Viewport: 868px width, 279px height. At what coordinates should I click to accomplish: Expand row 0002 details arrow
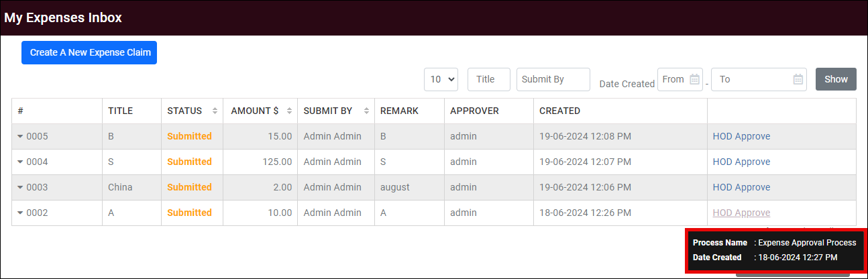[x=20, y=213]
